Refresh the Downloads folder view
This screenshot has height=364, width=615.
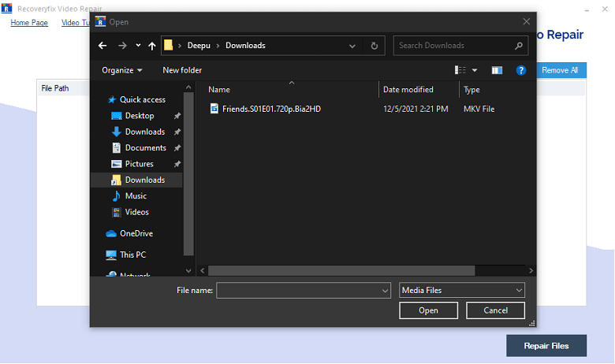(375, 46)
